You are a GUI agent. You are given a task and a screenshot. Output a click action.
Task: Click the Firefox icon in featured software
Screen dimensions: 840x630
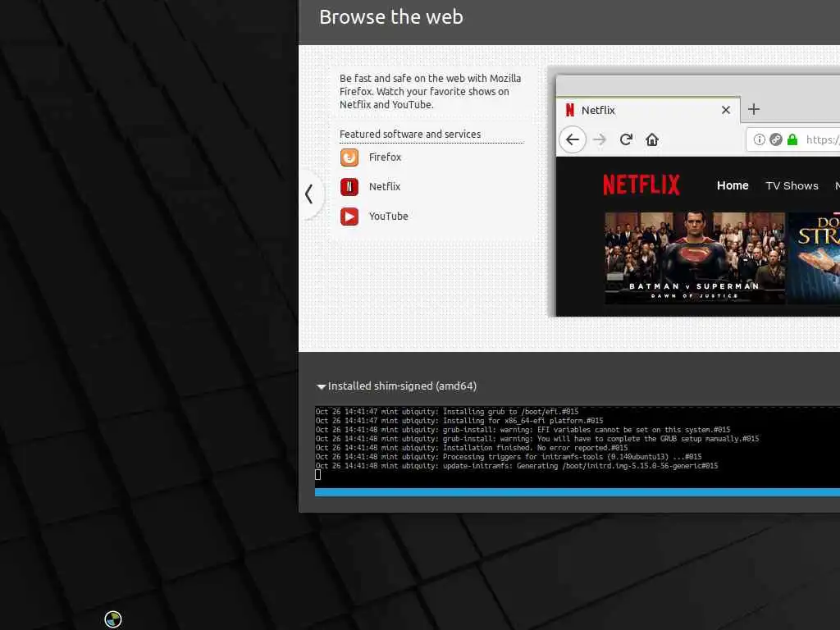[x=349, y=157]
